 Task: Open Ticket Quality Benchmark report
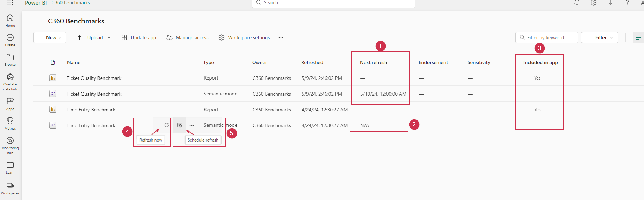[x=94, y=78]
